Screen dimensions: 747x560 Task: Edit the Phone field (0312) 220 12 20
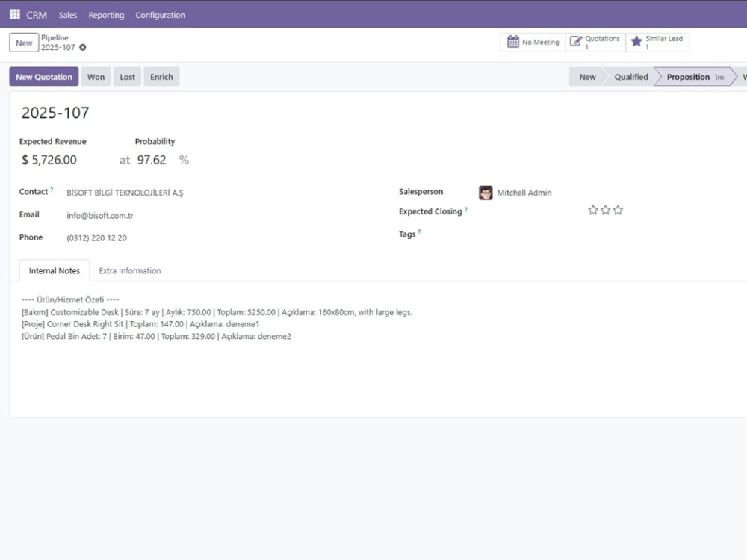tap(96, 237)
